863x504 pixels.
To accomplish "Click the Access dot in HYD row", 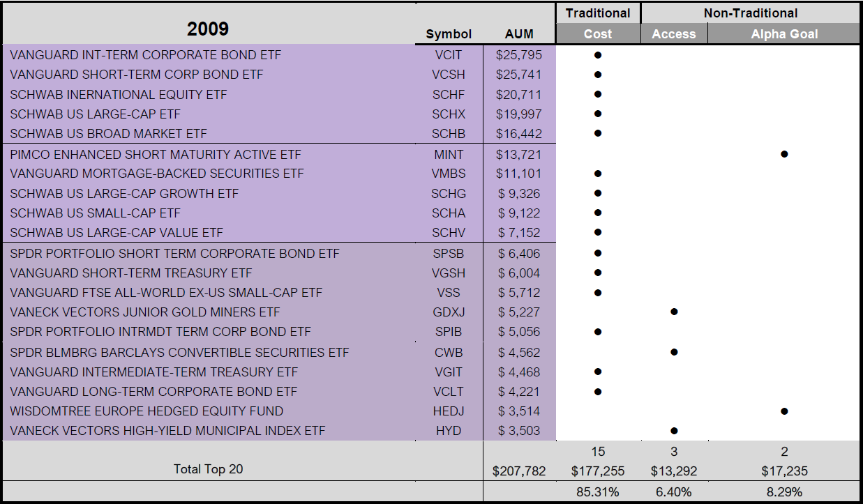I will 674,430.
